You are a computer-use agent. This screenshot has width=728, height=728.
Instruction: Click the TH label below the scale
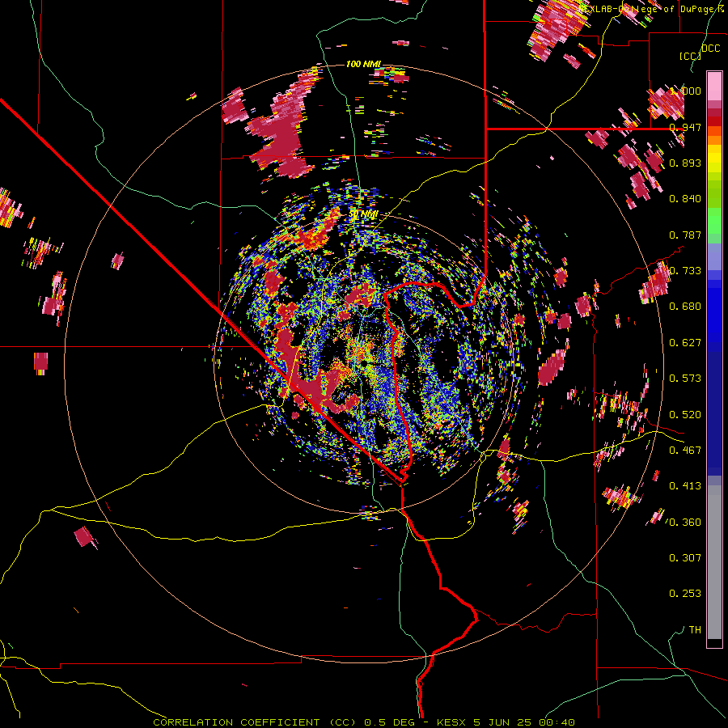(x=695, y=630)
